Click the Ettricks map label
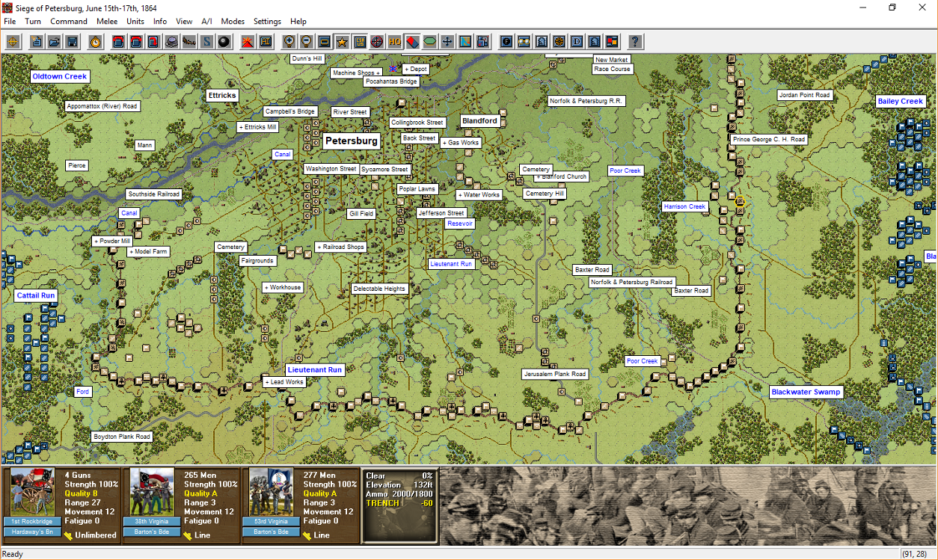Image resolution: width=938 pixels, height=560 pixels. 222,95
